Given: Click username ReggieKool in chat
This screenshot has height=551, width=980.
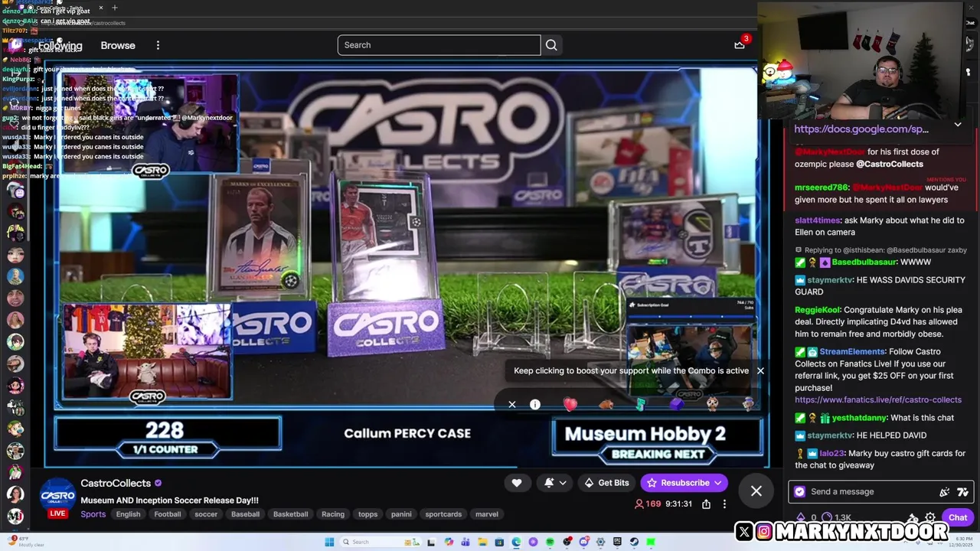Looking at the screenshot, I should pos(817,310).
